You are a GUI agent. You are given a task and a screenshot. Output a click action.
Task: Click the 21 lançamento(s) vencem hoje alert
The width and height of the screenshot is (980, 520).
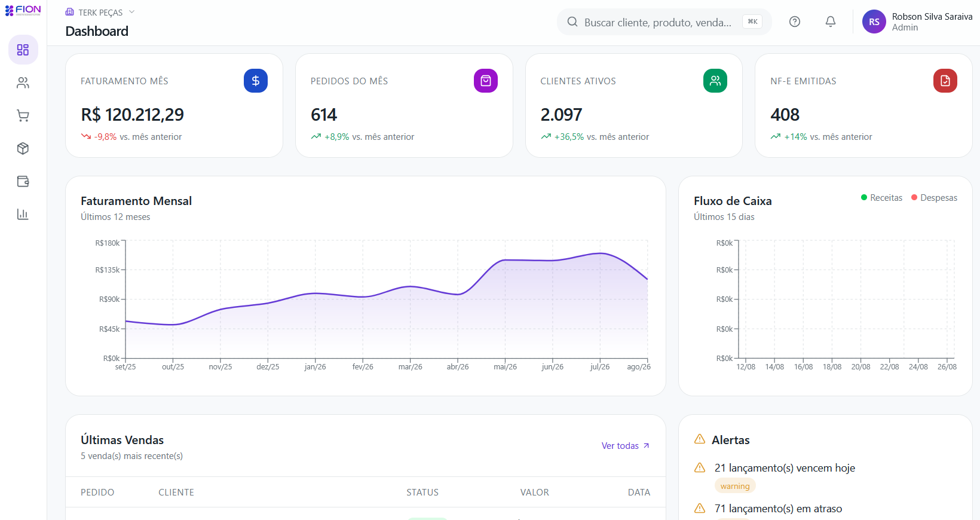coord(785,468)
